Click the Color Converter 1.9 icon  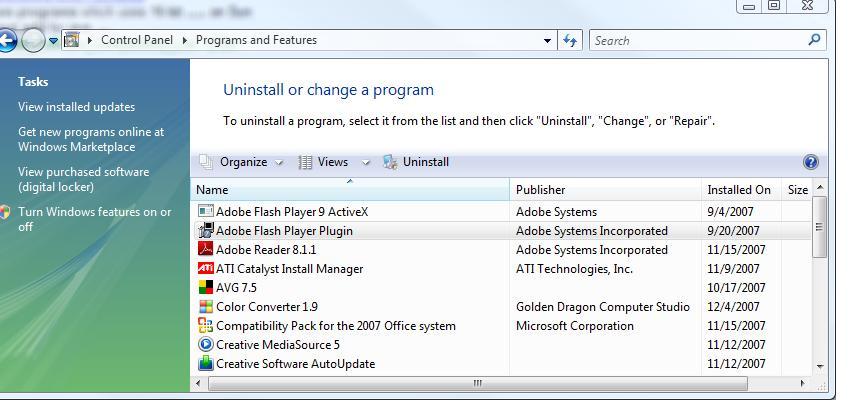tap(205, 307)
